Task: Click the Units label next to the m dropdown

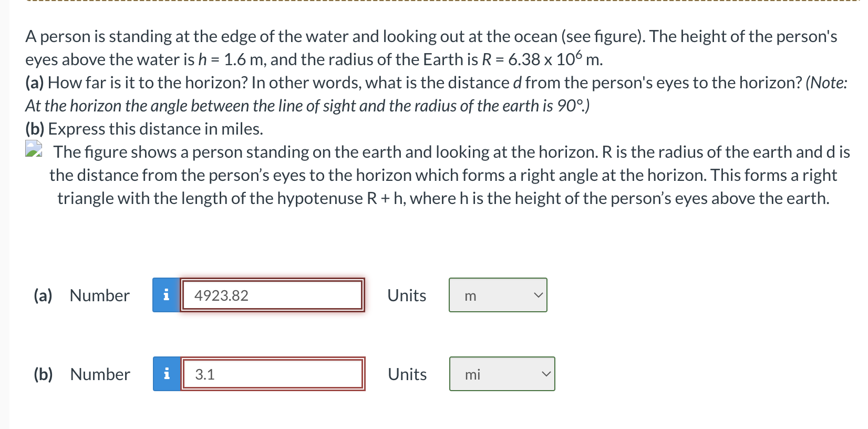Action: click(407, 295)
